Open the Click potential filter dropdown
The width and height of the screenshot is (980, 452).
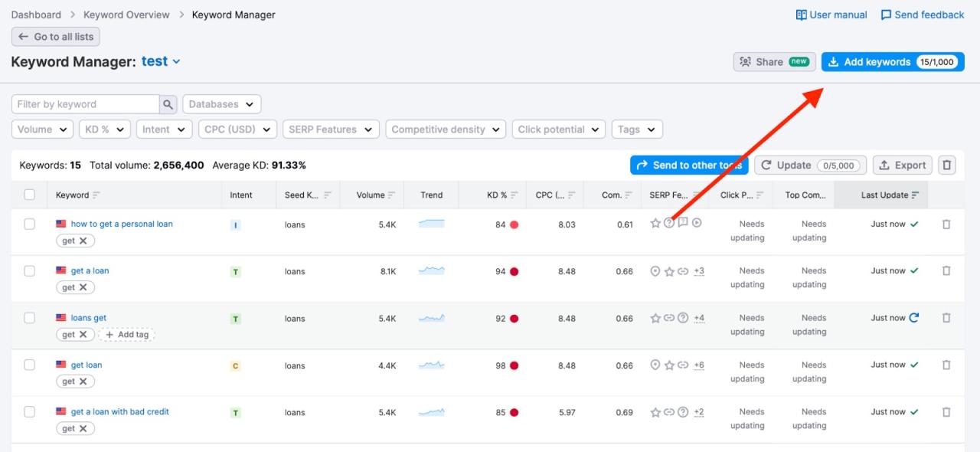click(x=559, y=129)
